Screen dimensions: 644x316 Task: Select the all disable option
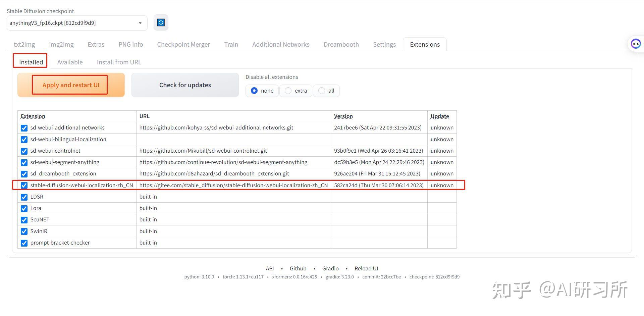[x=322, y=91]
